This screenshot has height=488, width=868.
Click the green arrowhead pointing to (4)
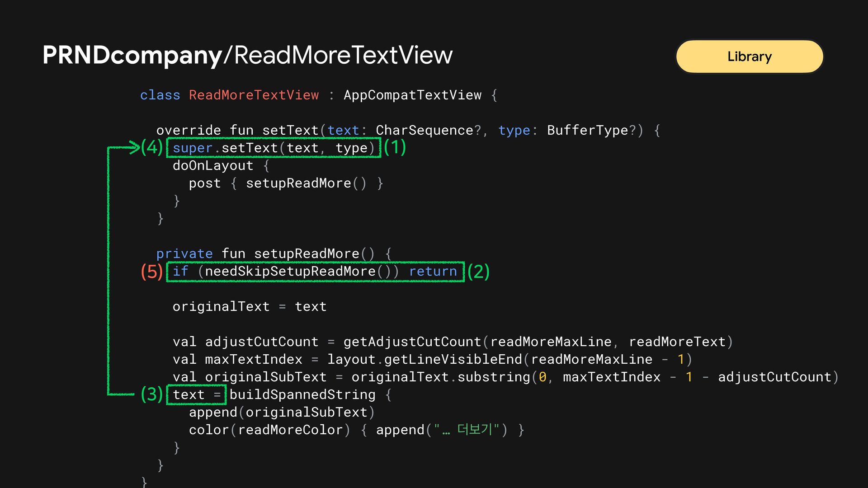tap(134, 147)
